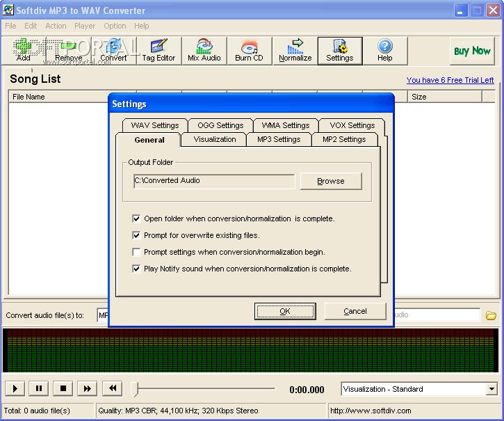504x421 pixels.
Task: Open the MP2 Settings tab
Action: pyautogui.click(x=344, y=139)
